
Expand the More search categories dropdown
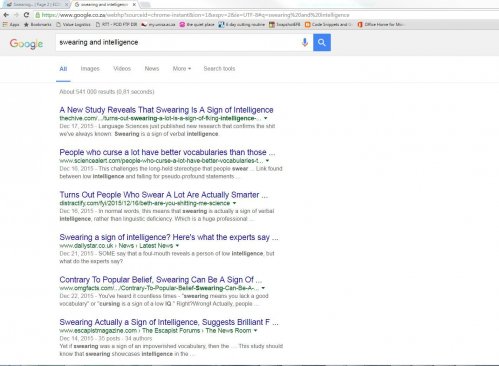click(182, 69)
